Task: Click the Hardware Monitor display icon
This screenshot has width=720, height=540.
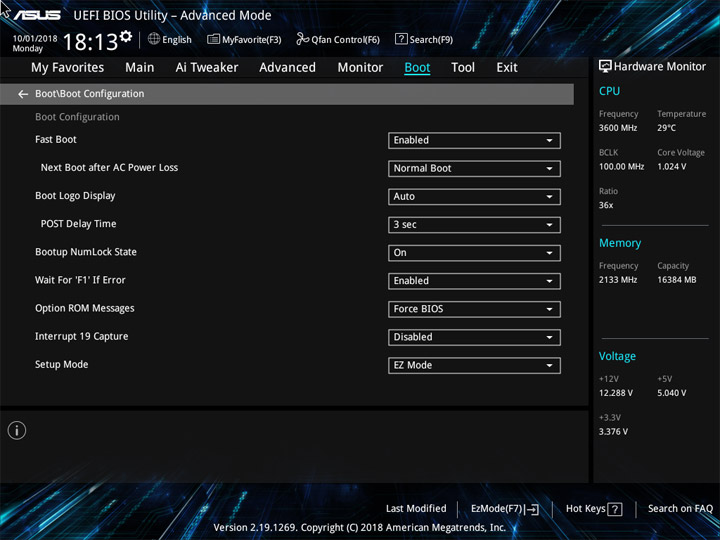Action: (605, 67)
